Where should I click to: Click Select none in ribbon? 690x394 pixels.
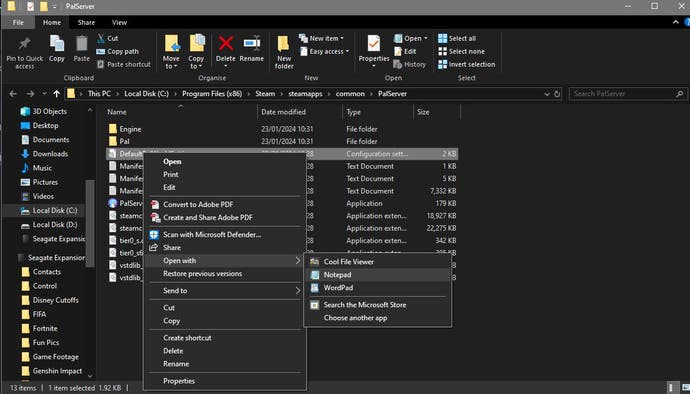pos(461,52)
